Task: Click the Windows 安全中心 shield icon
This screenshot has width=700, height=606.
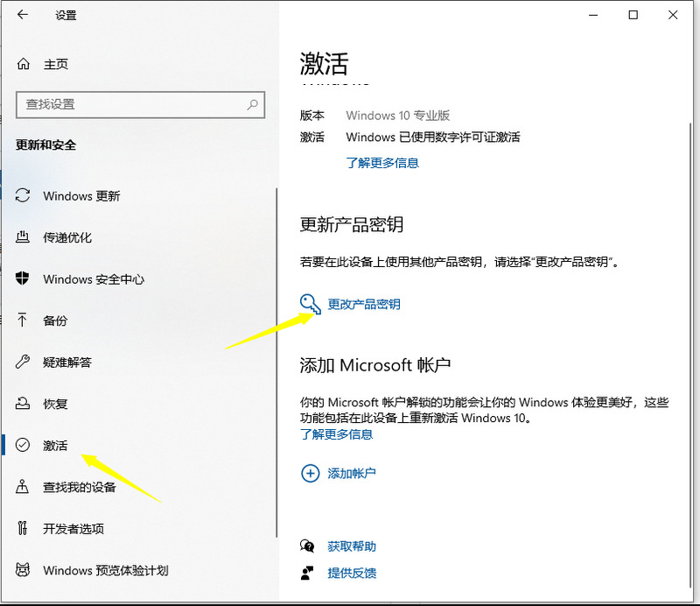Action: pos(24,279)
